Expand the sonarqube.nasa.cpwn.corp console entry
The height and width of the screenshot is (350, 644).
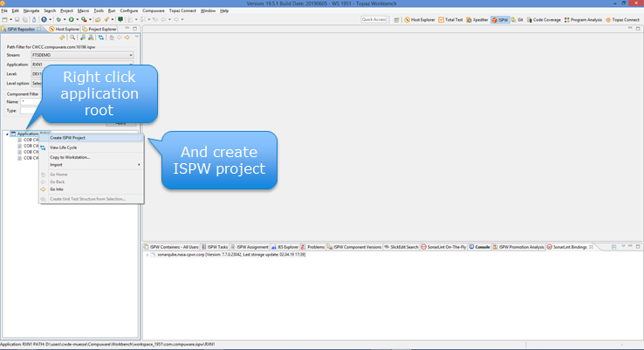(147, 255)
